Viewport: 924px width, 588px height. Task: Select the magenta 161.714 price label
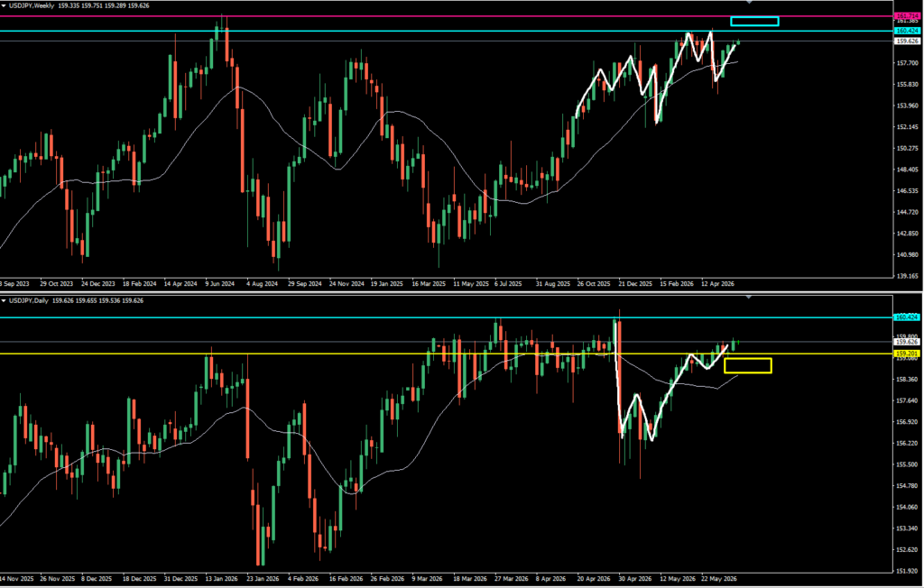click(907, 16)
